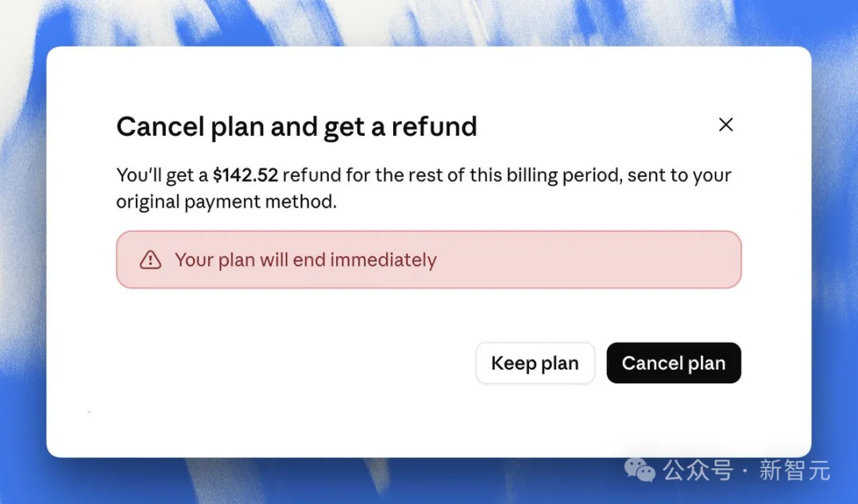Click the bold $142.52 refund amount

245,175
